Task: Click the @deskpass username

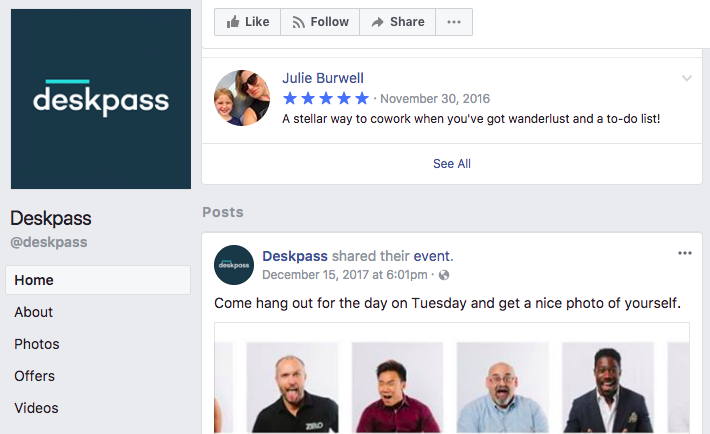Action: [x=49, y=242]
